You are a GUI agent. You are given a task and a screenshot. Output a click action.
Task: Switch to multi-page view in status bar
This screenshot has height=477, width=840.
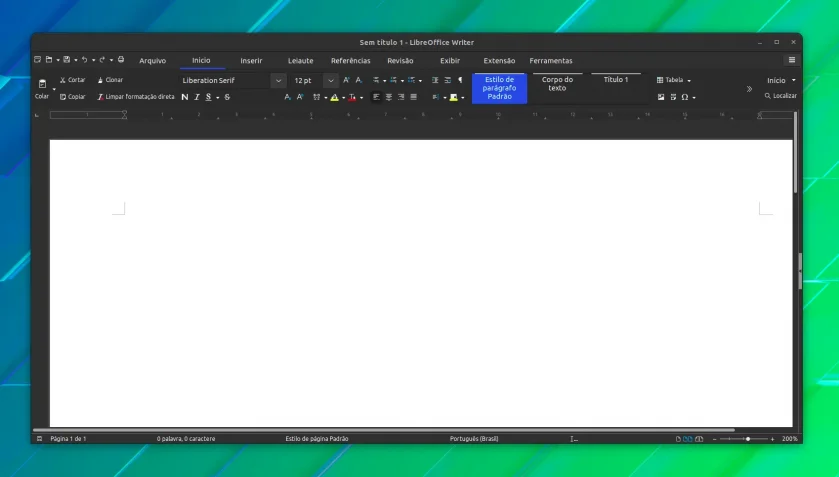tap(688, 439)
